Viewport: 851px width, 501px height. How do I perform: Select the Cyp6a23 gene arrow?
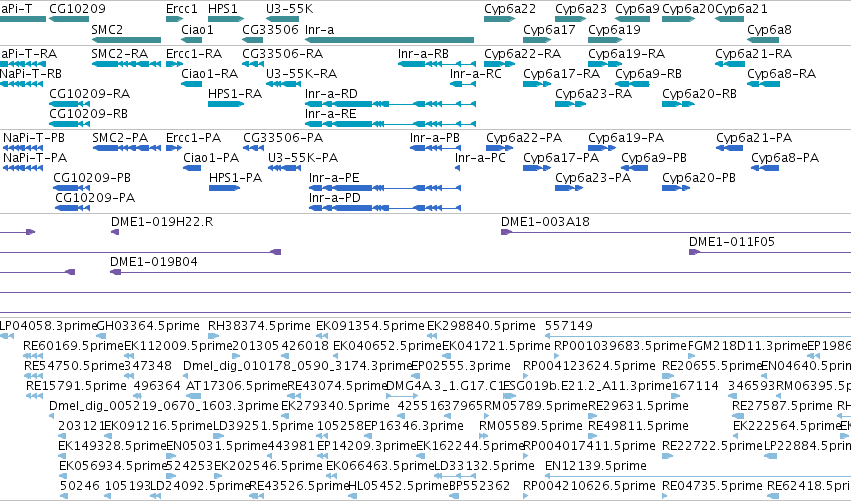point(571,19)
